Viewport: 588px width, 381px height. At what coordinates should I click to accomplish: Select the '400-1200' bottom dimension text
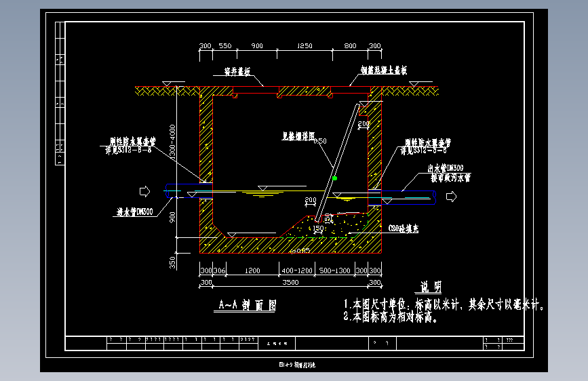(x=297, y=270)
